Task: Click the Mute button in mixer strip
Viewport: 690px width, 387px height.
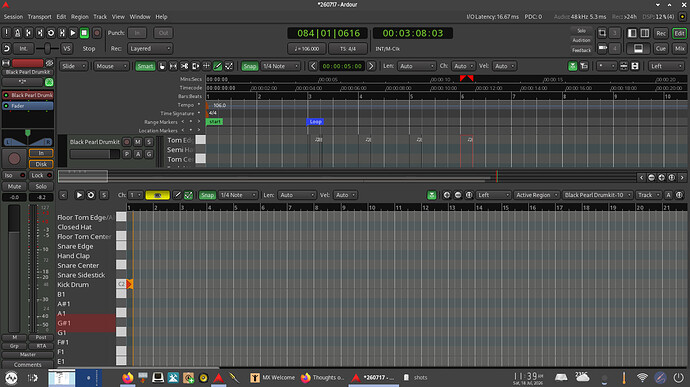Action: pyautogui.click(x=14, y=186)
